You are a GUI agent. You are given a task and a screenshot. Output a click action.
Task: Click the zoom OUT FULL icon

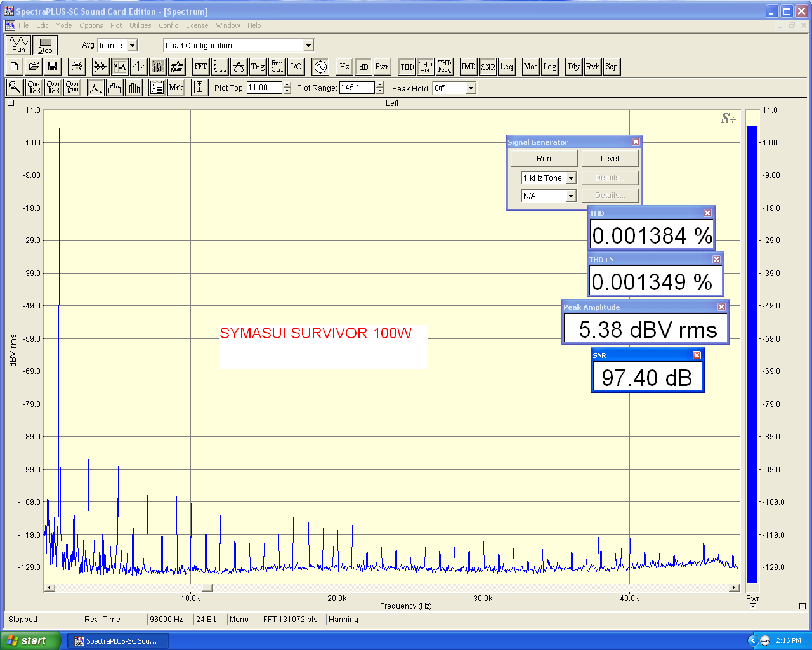(x=72, y=88)
